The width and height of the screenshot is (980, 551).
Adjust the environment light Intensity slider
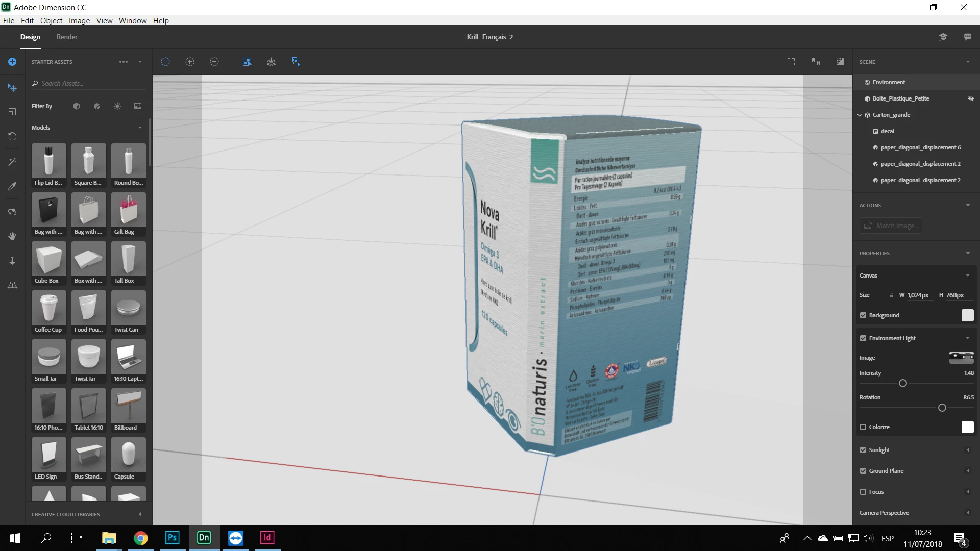pyautogui.click(x=902, y=383)
